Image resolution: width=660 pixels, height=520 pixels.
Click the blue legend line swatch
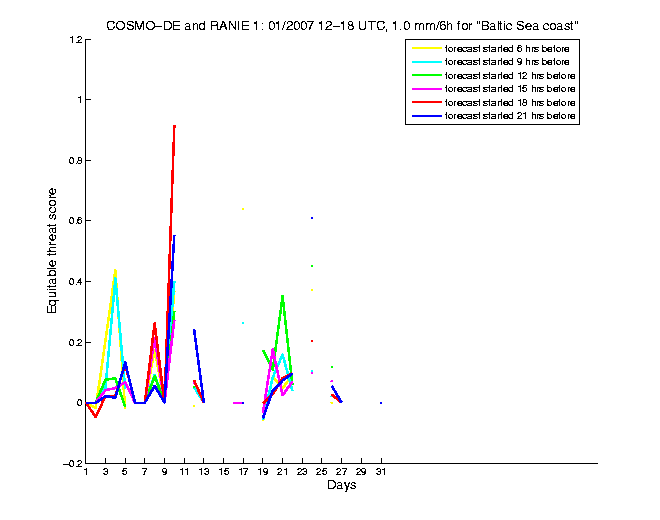pyautogui.click(x=426, y=116)
